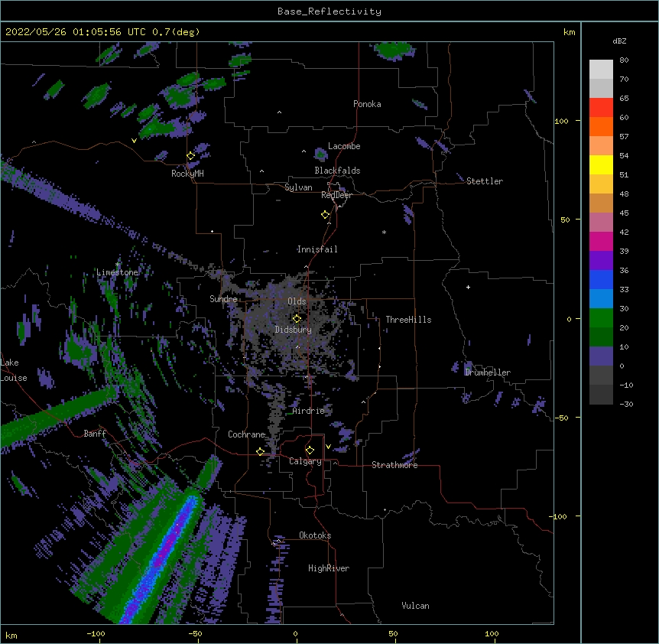Click the Limestone label
Viewport: 659px width, 644px height.
pos(117,272)
